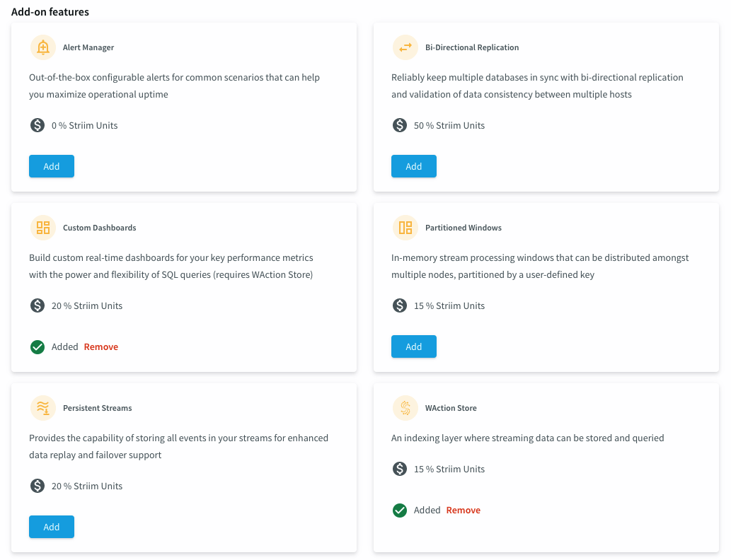
Task: Click the Persistent Streams title
Action: pyautogui.click(x=98, y=408)
